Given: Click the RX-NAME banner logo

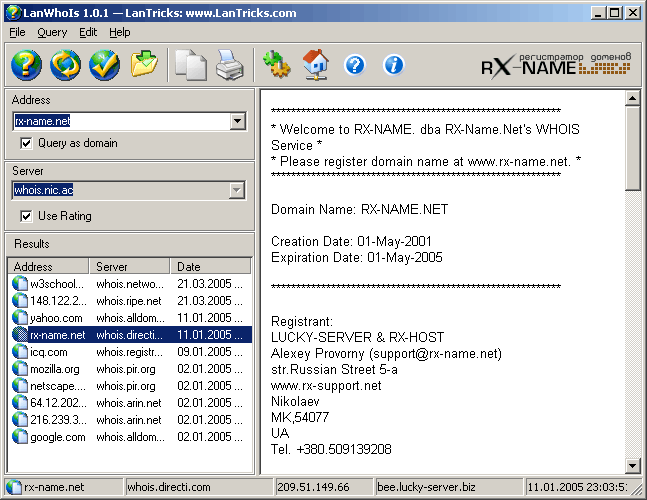Looking at the screenshot, I should coord(558,65).
